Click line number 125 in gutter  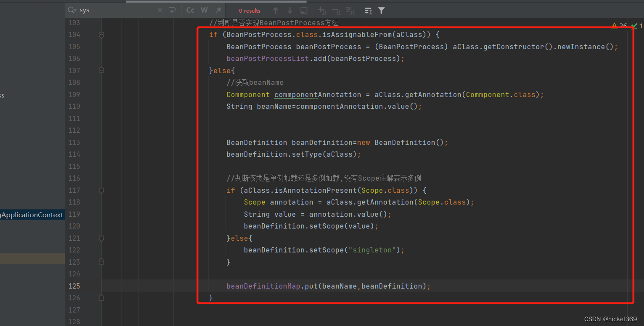74,286
